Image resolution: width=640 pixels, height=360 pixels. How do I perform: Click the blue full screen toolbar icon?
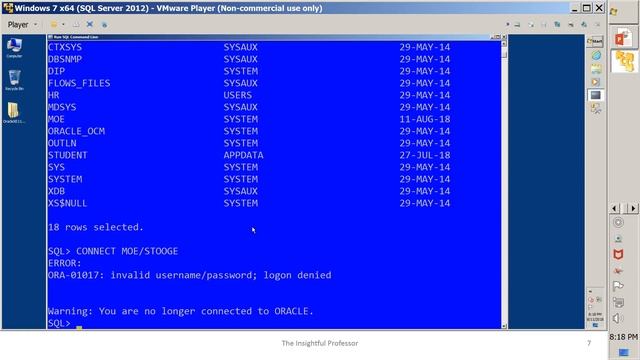pyautogui.click(x=90, y=24)
